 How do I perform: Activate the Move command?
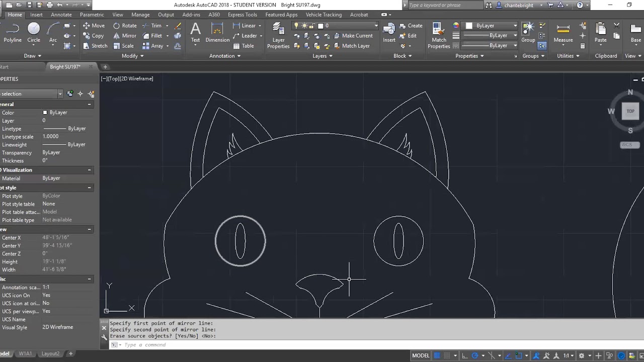(94, 26)
